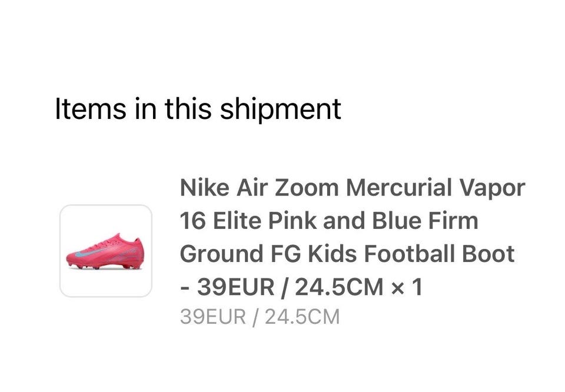Click the 'Football Boot' words in the title
The image size is (565, 392).
[x=439, y=254]
